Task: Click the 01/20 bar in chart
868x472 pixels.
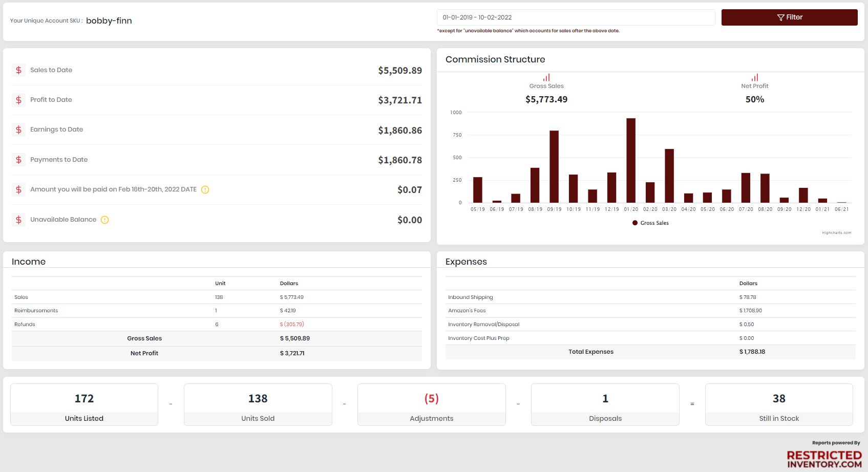Action: coord(631,160)
